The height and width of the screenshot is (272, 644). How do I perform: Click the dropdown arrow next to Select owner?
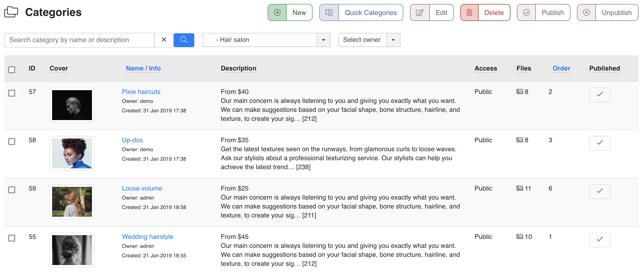coord(394,40)
